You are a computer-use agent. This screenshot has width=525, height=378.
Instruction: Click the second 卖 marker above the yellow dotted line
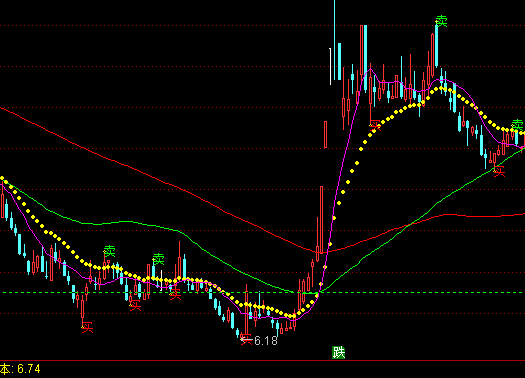coord(158,259)
